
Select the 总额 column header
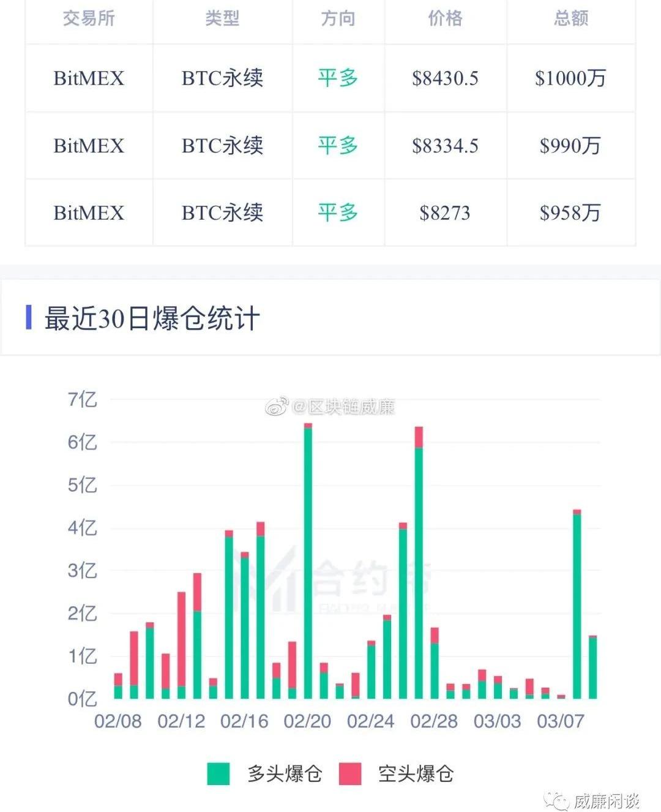point(570,18)
